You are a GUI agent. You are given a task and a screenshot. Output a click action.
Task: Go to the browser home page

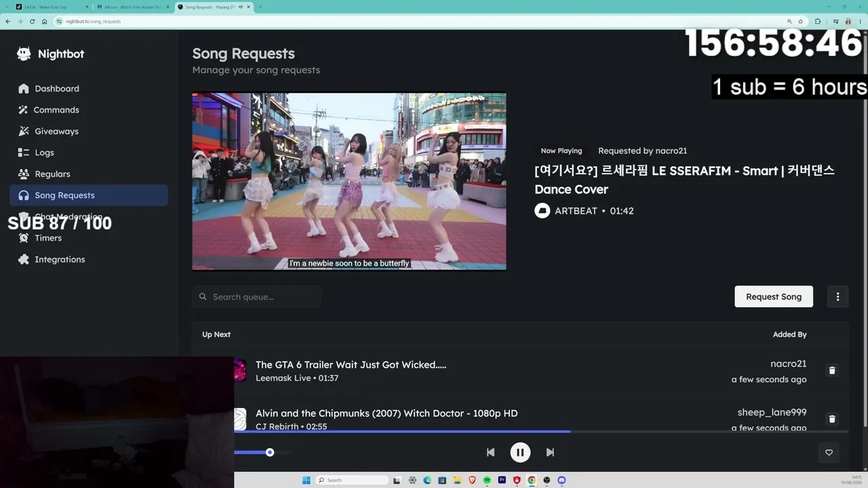click(44, 21)
